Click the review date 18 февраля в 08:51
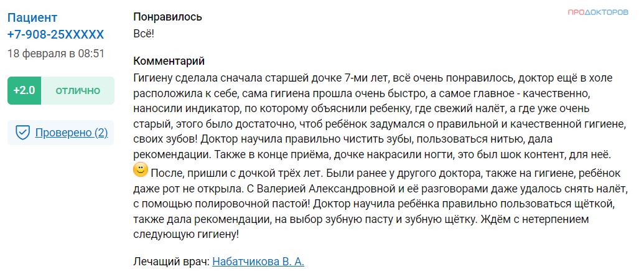 tap(56, 54)
